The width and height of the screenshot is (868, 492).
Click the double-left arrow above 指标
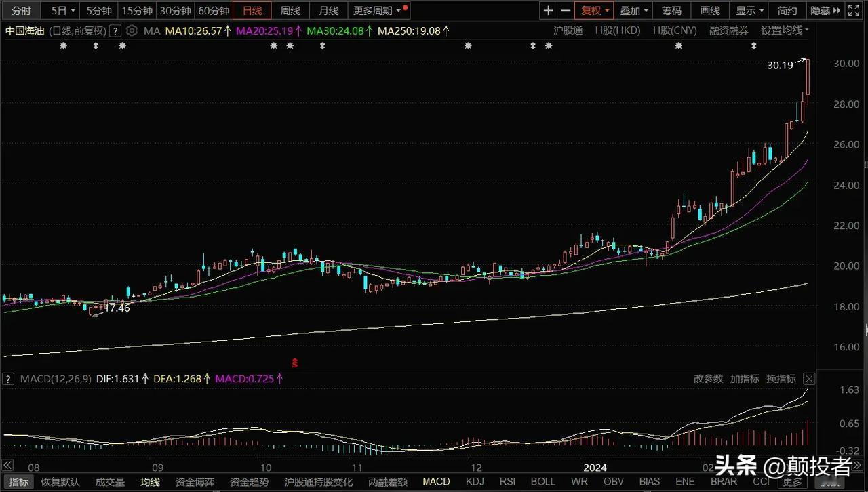[7, 466]
